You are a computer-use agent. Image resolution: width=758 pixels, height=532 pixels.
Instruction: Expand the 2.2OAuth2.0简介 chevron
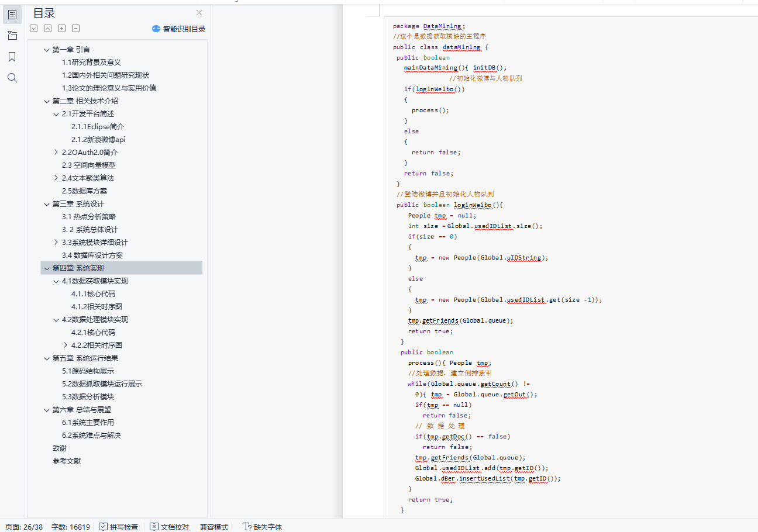click(56, 153)
